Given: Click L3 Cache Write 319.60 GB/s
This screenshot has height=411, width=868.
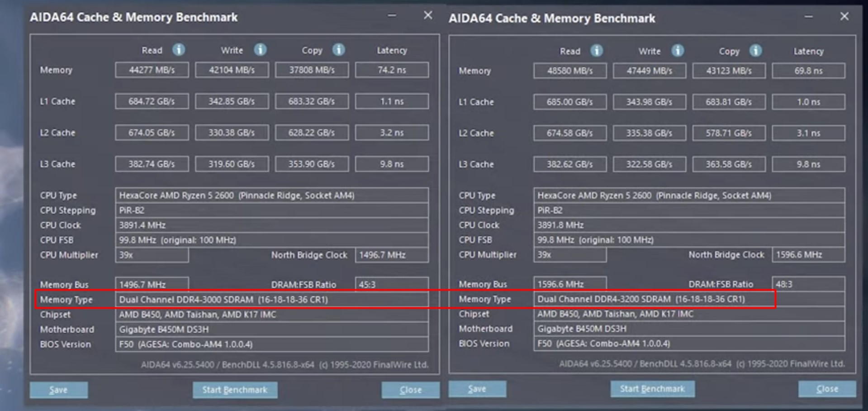Looking at the screenshot, I should 232,164.
